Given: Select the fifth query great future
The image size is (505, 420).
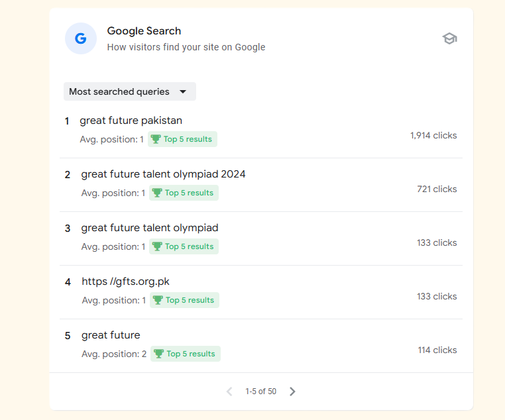Looking at the screenshot, I should pos(111,335).
